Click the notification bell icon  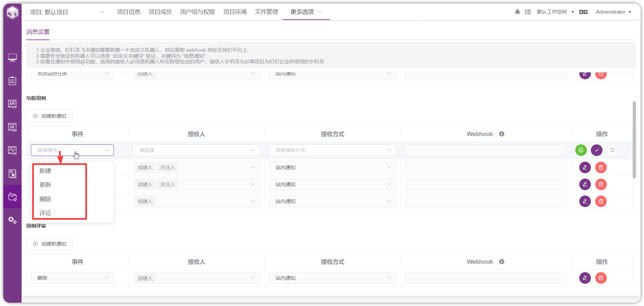point(517,12)
